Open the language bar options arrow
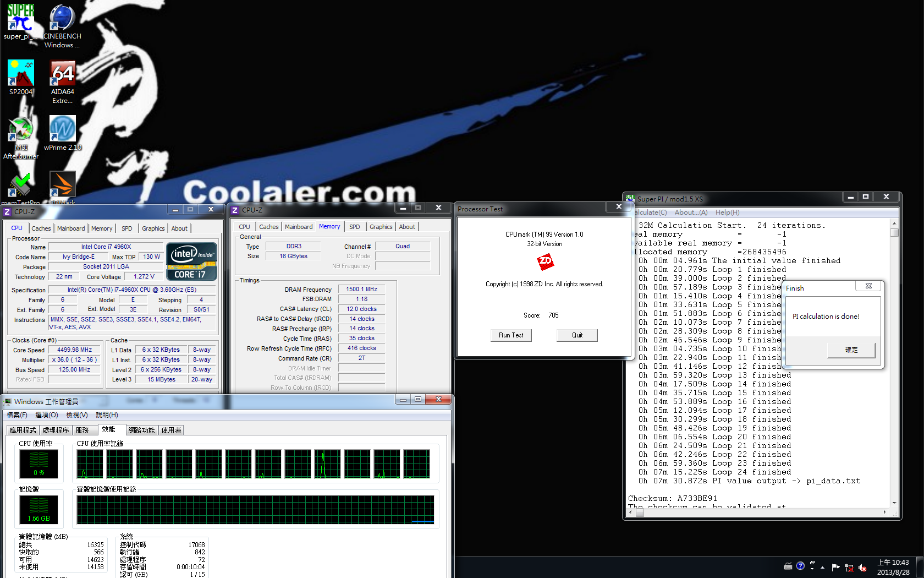Screen dimensions: 924x578 click(812, 568)
